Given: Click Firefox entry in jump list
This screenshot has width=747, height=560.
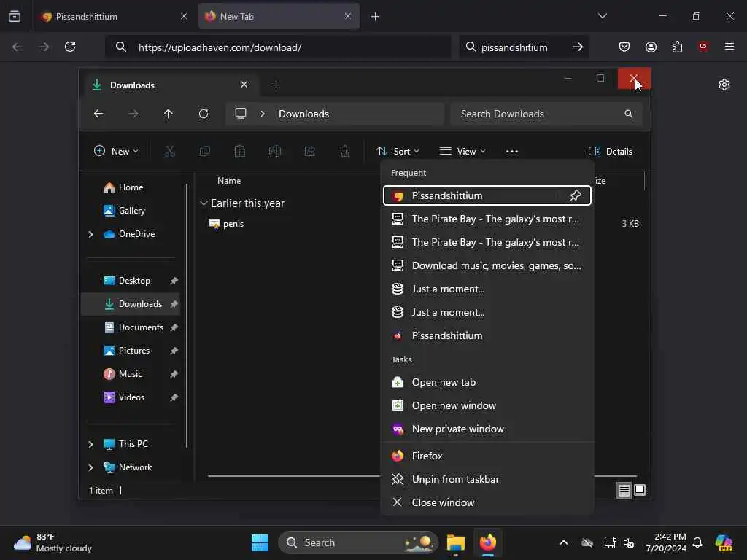Looking at the screenshot, I should [x=487, y=456].
